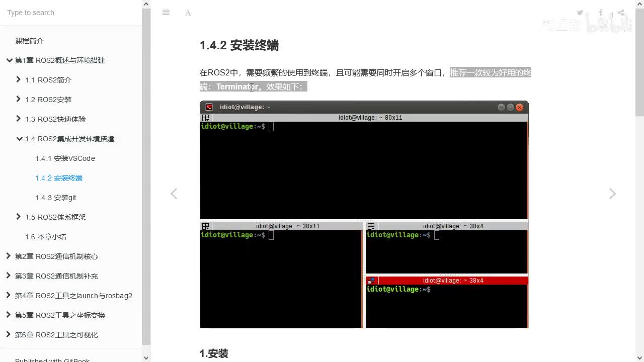Click the grid icon of the 38x11 terminal pane

coord(205,226)
